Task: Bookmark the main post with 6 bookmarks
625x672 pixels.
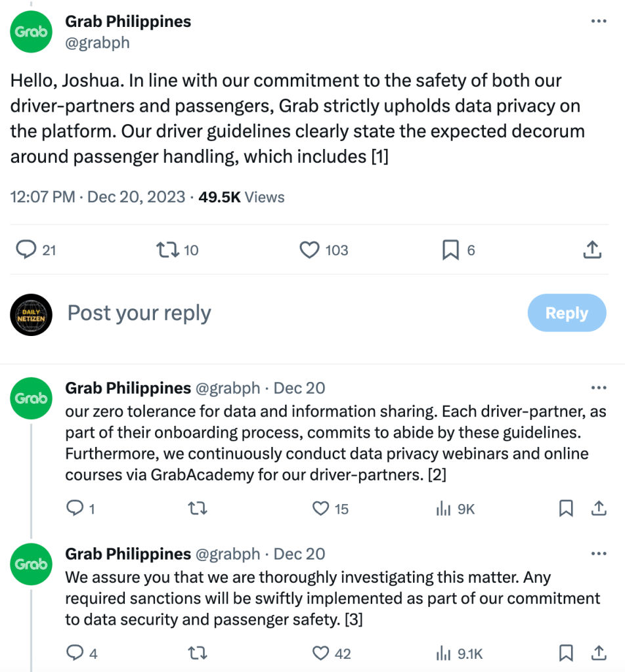Action: click(x=450, y=250)
